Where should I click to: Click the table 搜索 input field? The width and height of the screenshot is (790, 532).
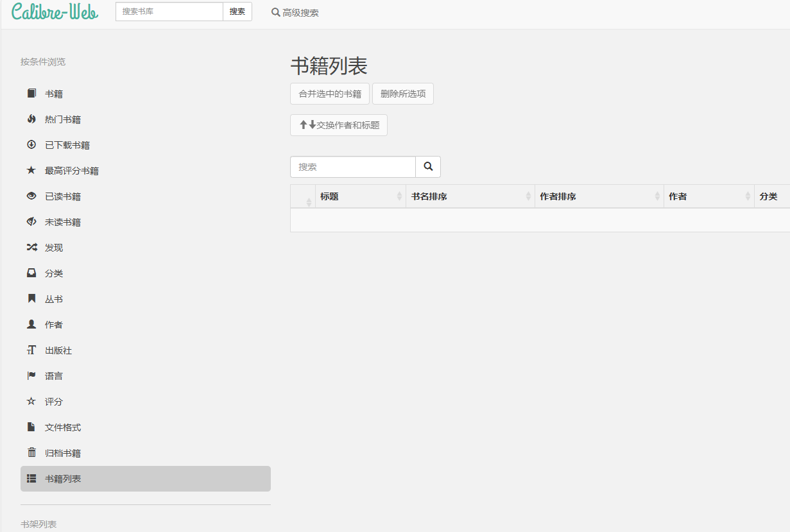coord(353,167)
